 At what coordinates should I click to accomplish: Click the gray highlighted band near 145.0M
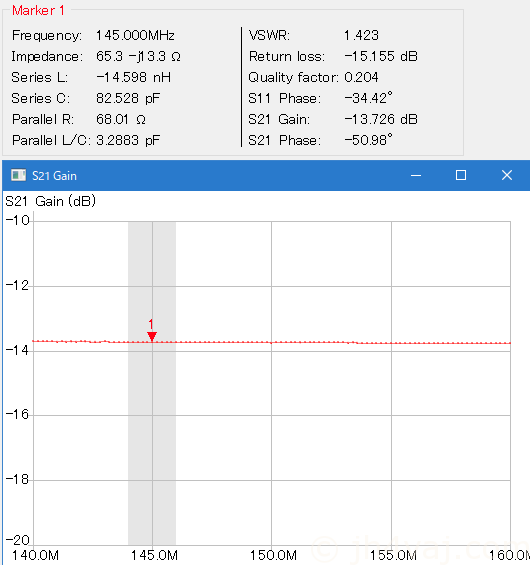[x=152, y=383]
